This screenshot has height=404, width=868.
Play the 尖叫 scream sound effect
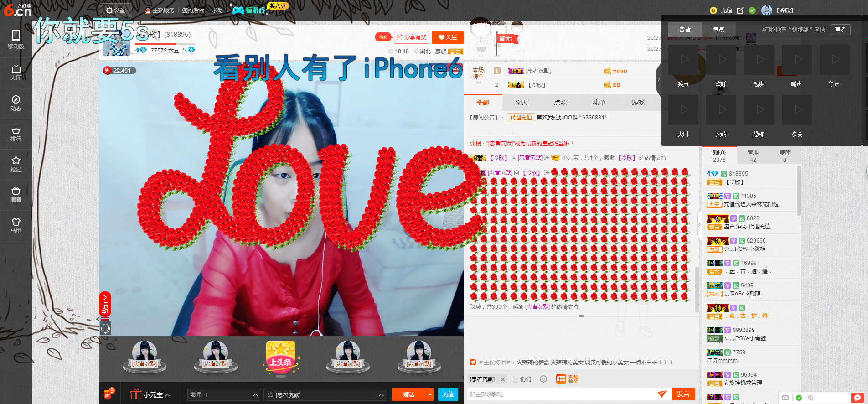click(x=683, y=110)
